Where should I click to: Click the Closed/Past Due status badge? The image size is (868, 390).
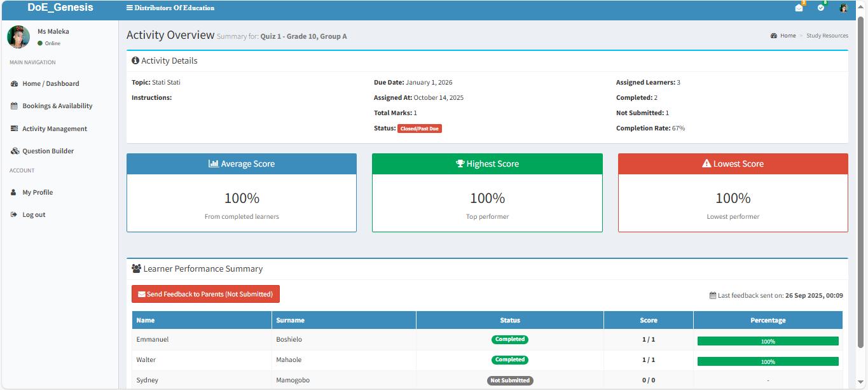(419, 128)
